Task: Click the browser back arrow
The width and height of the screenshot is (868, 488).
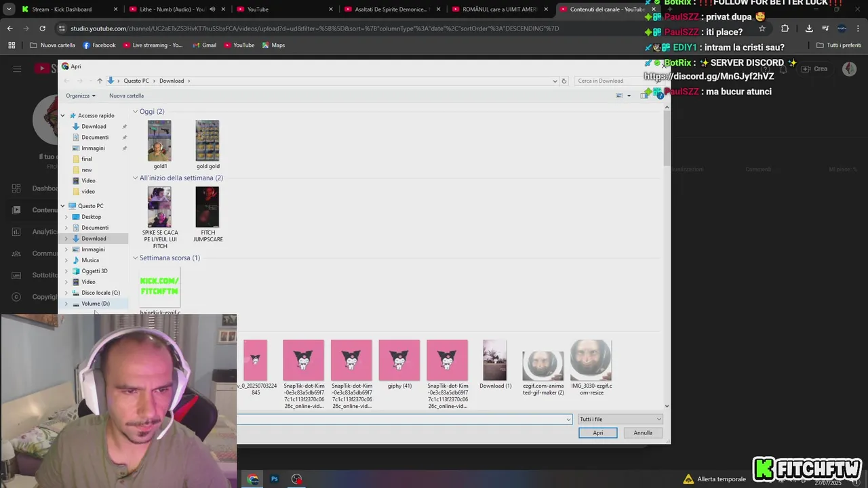Action: pyautogui.click(x=9, y=28)
